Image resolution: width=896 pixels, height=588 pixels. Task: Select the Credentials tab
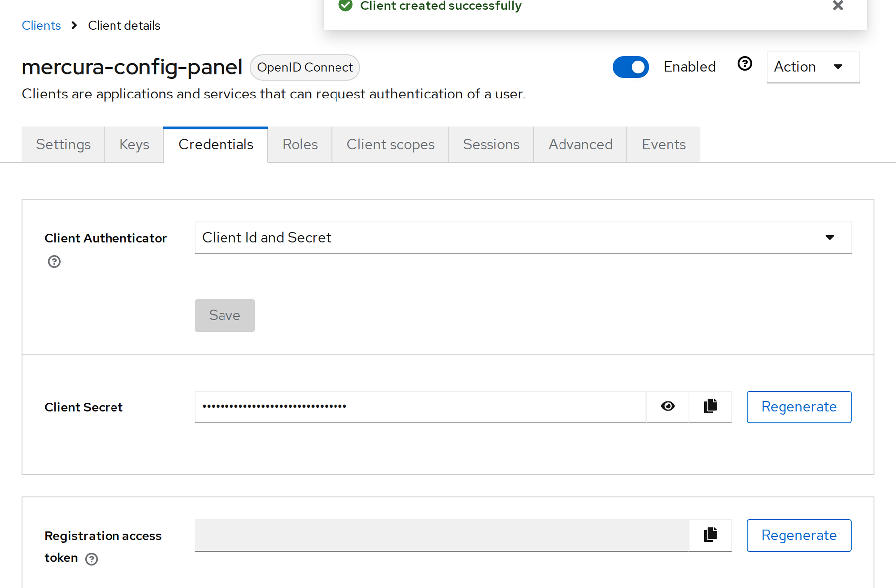pos(216,144)
